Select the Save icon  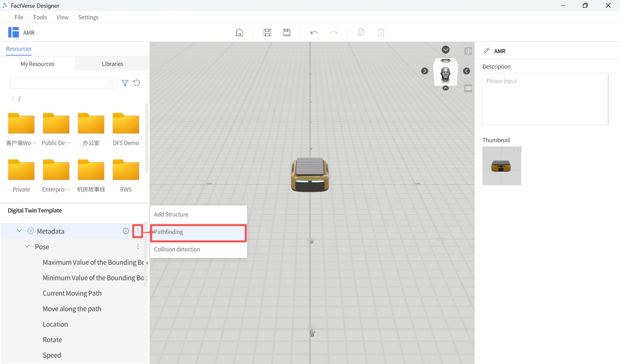click(267, 32)
